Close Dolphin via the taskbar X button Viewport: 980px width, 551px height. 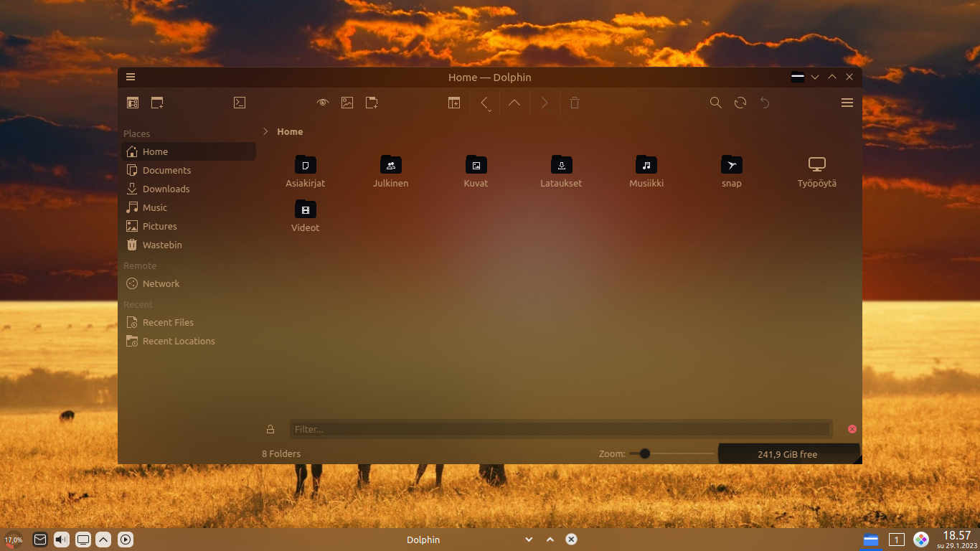coord(571,540)
